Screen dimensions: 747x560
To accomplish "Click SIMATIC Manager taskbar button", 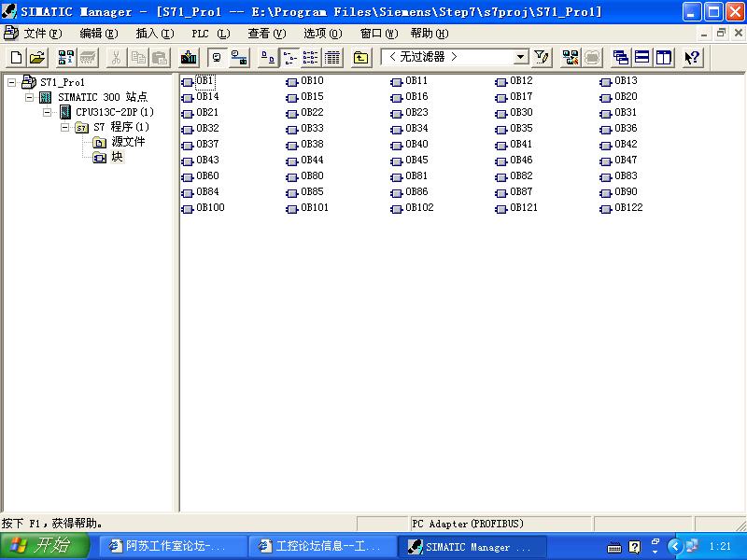I will point(472,546).
